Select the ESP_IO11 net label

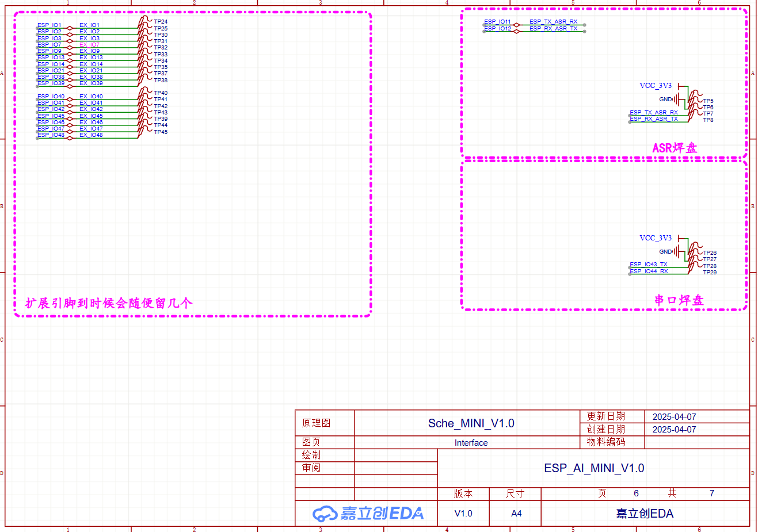coord(497,22)
